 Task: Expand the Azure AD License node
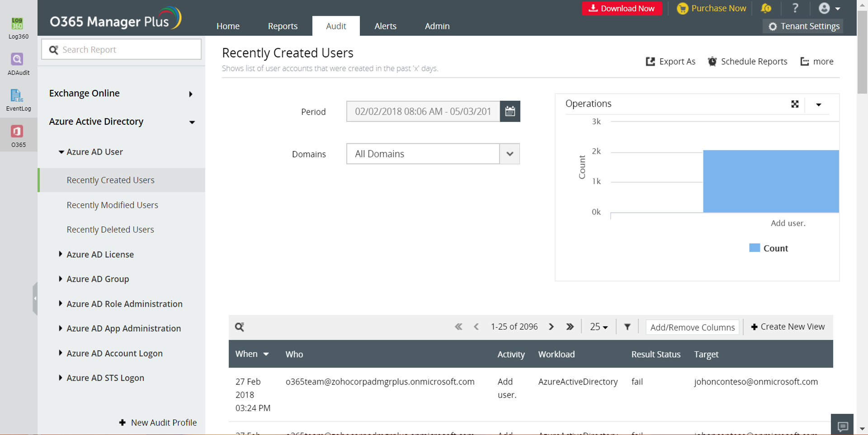point(96,254)
